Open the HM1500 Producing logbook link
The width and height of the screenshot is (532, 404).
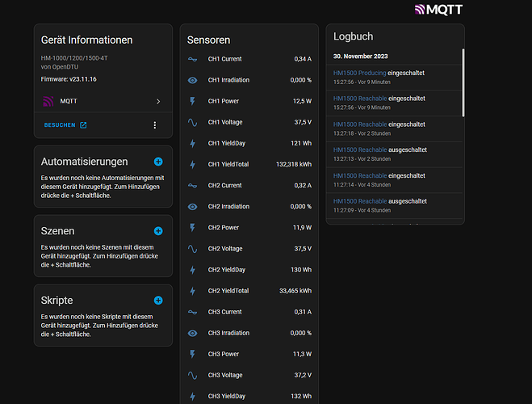[x=359, y=73]
